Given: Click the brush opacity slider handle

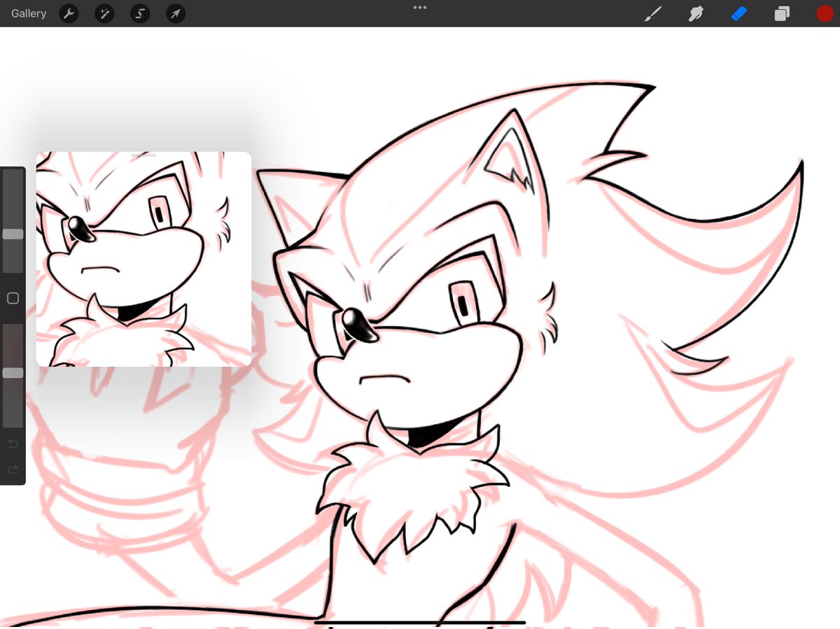Looking at the screenshot, I should point(13,374).
